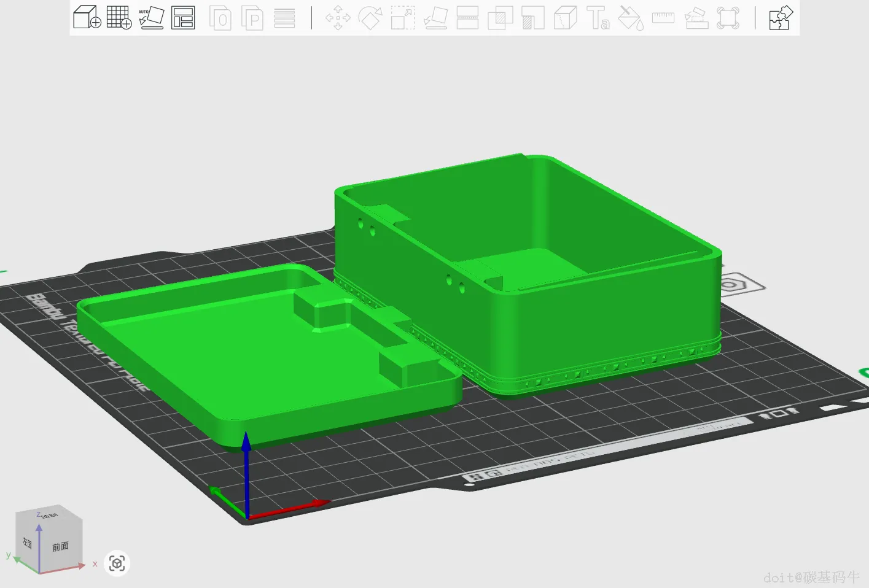Click the fit-view cube button
The image size is (869, 588).
point(117,563)
